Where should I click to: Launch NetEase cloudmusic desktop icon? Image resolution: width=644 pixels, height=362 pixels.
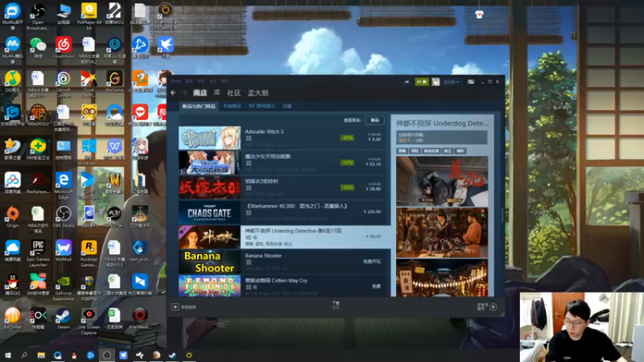pyautogui.click(x=64, y=47)
